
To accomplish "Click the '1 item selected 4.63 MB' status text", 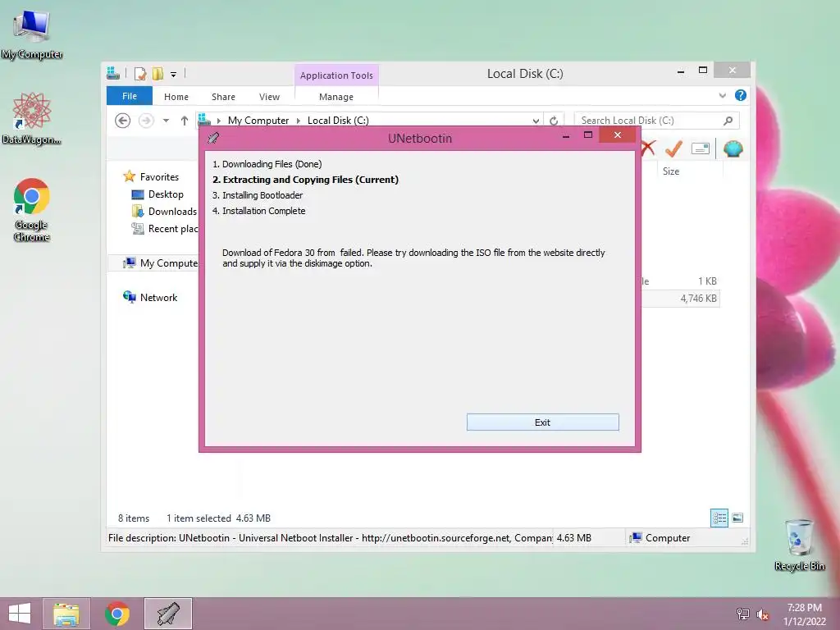I will 218,518.
